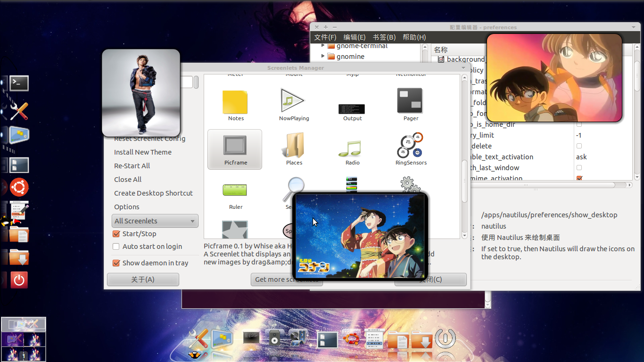Open Screenlets Manager title bar menu arrow
Viewport: 644px width, 362px height.
pyautogui.click(x=463, y=68)
